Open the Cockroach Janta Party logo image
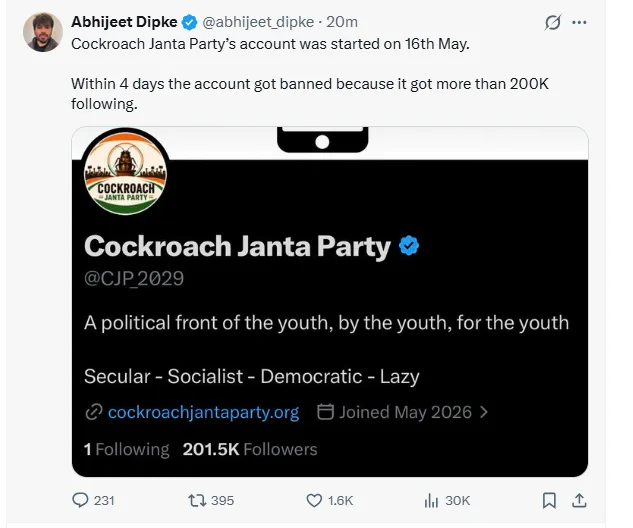Image resolution: width=633 pixels, height=528 pixels. [x=125, y=172]
